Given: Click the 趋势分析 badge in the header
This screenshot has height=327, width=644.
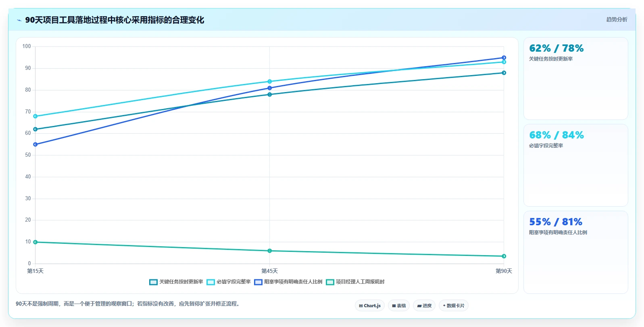Looking at the screenshot, I should click(x=617, y=19).
